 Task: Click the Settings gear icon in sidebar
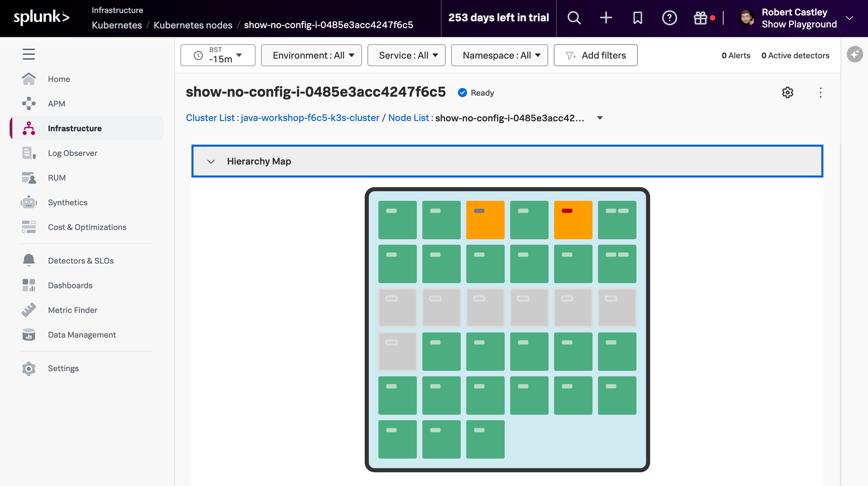point(29,368)
